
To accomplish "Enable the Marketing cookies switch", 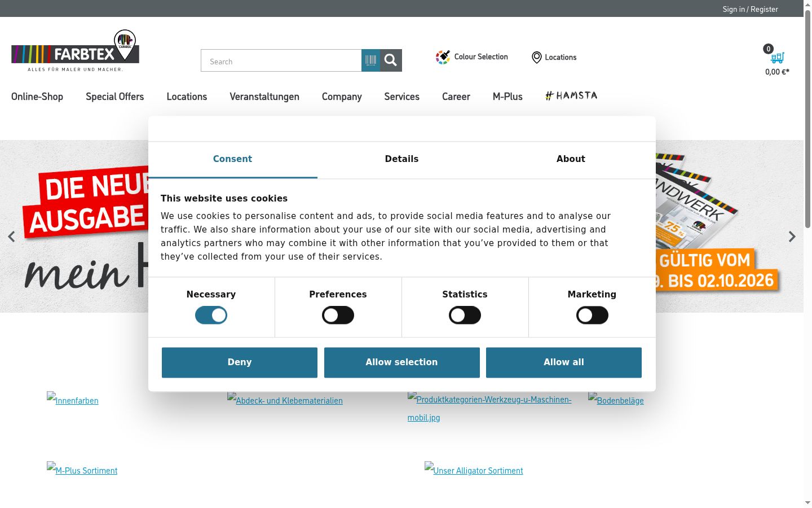I will [x=592, y=315].
